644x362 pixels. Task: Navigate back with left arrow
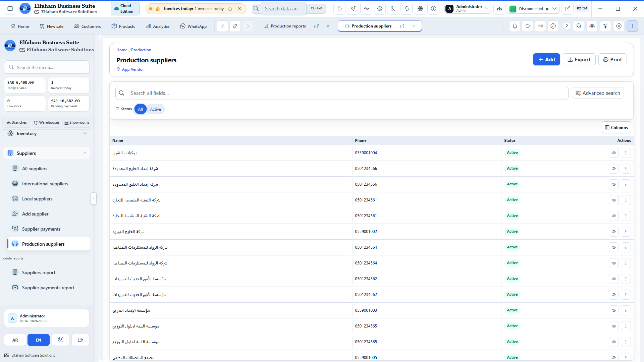(222, 26)
